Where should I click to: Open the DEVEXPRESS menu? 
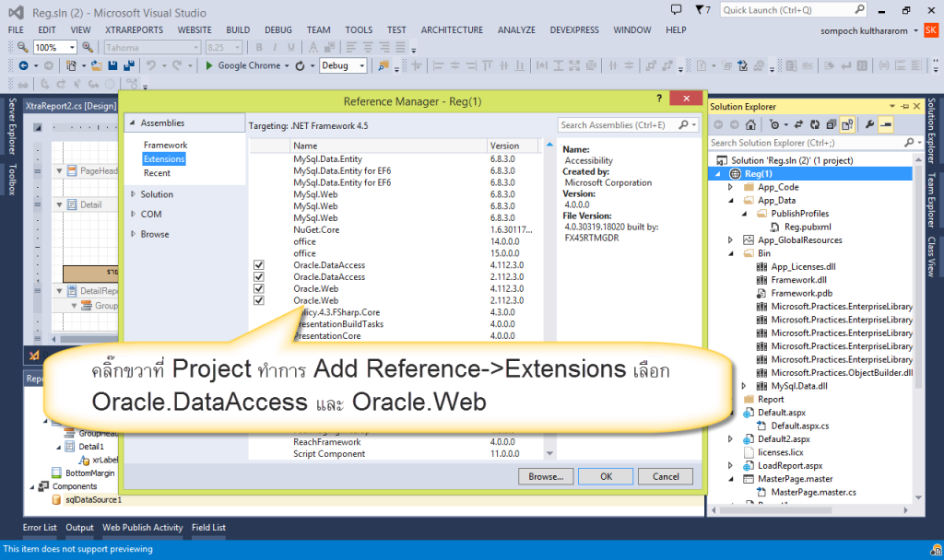pyautogui.click(x=574, y=29)
